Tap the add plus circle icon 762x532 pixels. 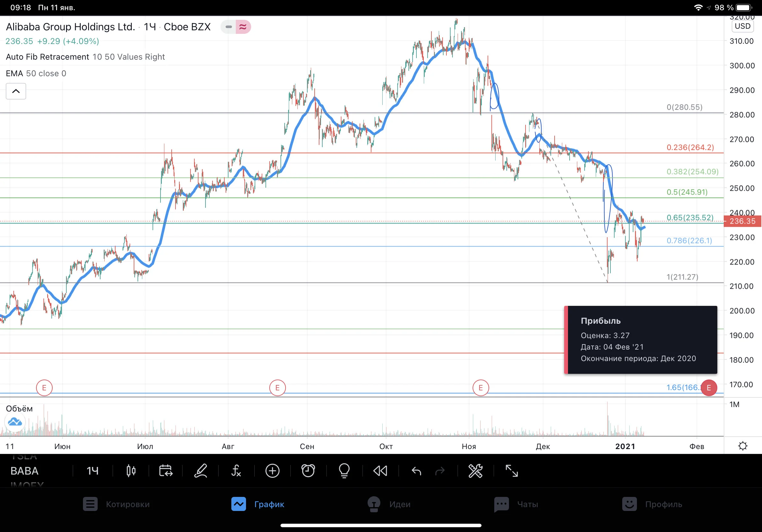(x=273, y=471)
